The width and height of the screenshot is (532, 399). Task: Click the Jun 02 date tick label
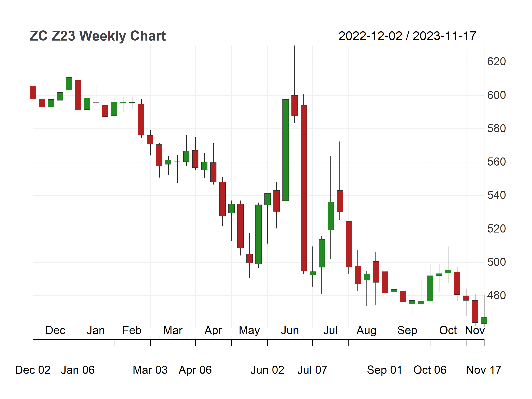(267, 370)
